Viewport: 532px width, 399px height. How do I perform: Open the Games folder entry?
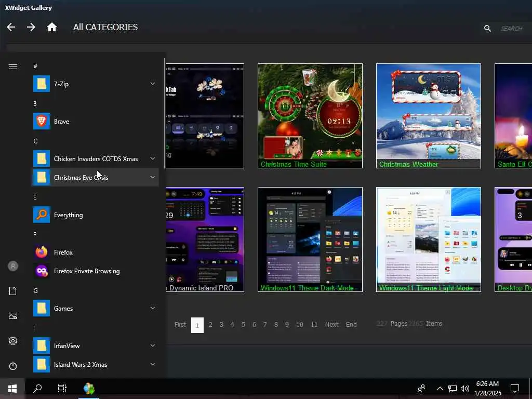click(95, 309)
